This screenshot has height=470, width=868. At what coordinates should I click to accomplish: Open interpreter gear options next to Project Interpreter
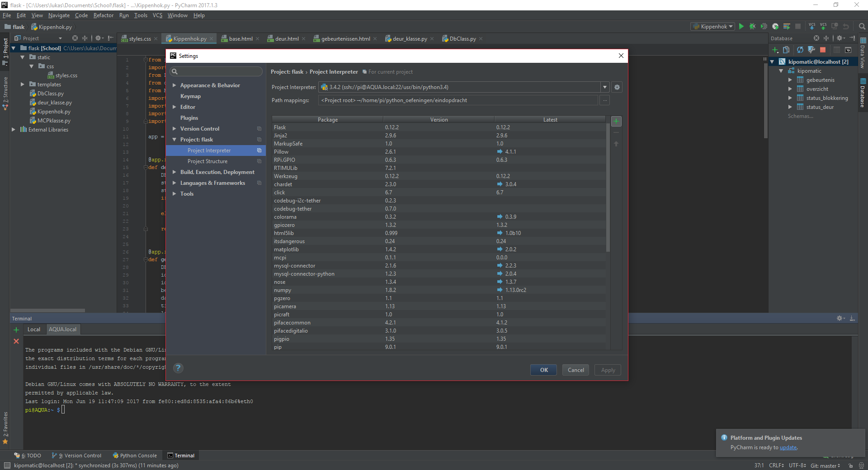(617, 87)
